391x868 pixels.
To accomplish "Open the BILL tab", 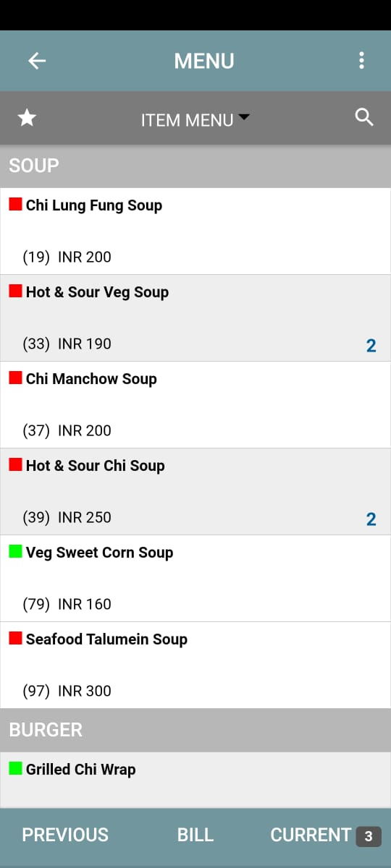I will tap(195, 835).
